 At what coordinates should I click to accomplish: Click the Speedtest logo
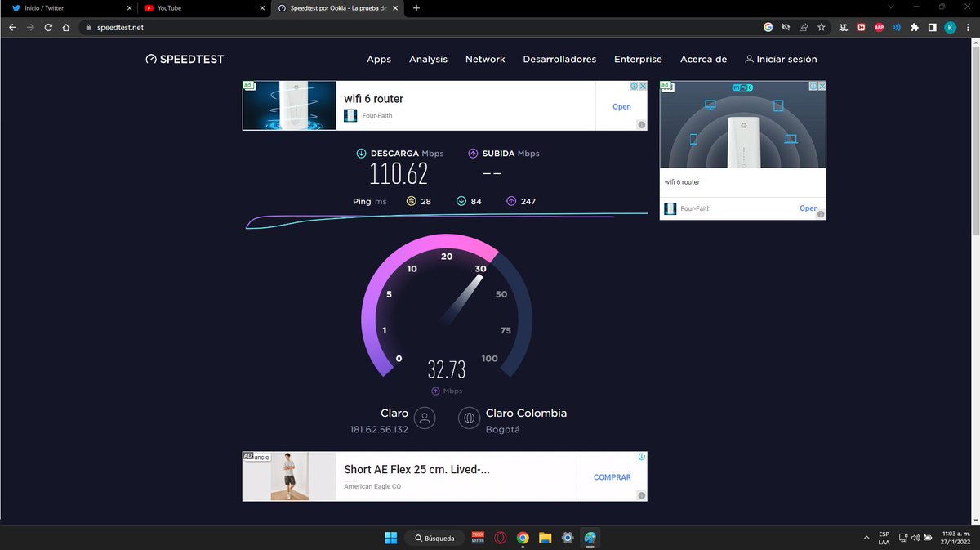tap(185, 59)
